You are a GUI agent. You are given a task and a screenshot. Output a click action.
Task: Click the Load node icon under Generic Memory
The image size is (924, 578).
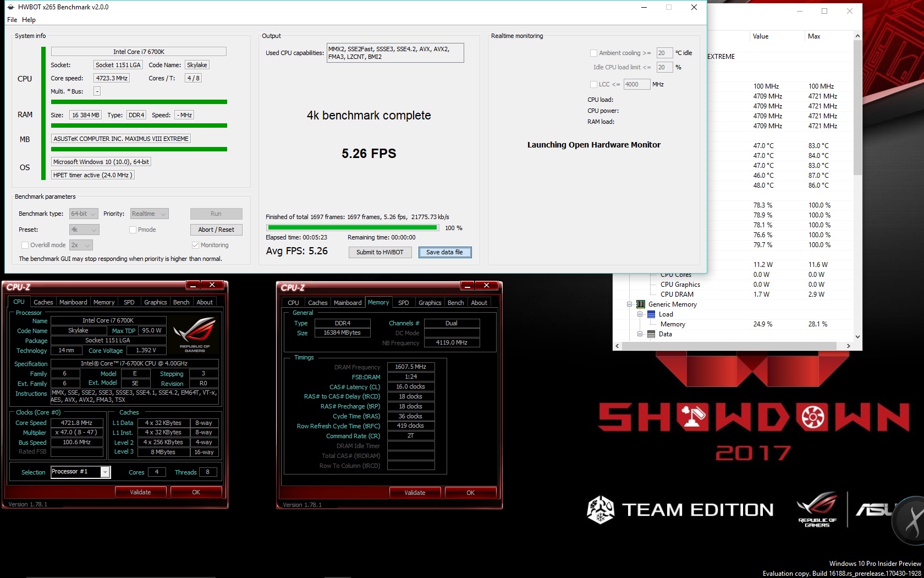[x=651, y=314]
